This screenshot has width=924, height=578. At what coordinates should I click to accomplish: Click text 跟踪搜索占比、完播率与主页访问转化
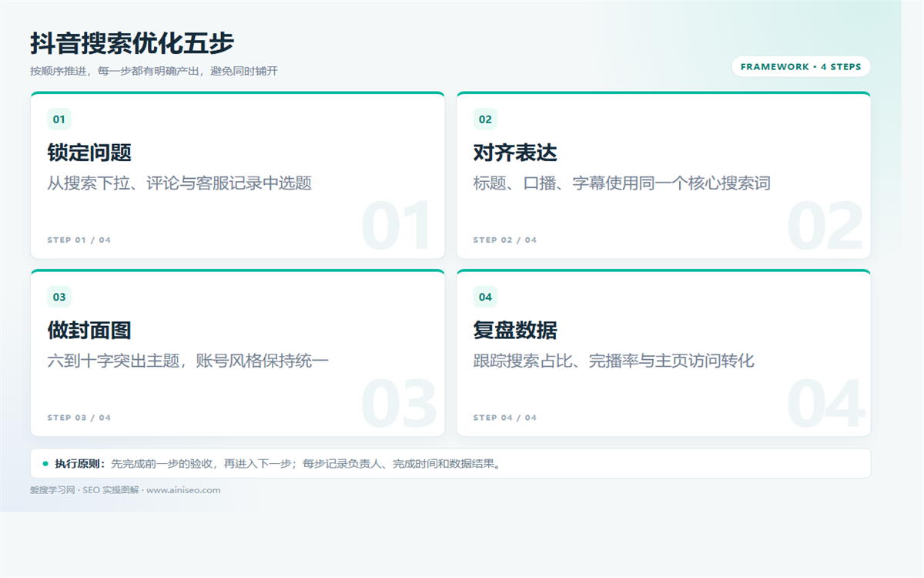pos(614,361)
